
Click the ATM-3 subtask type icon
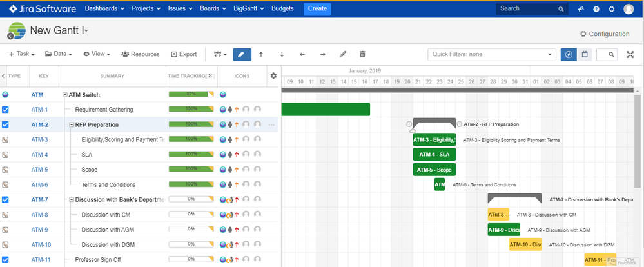[x=5, y=140]
